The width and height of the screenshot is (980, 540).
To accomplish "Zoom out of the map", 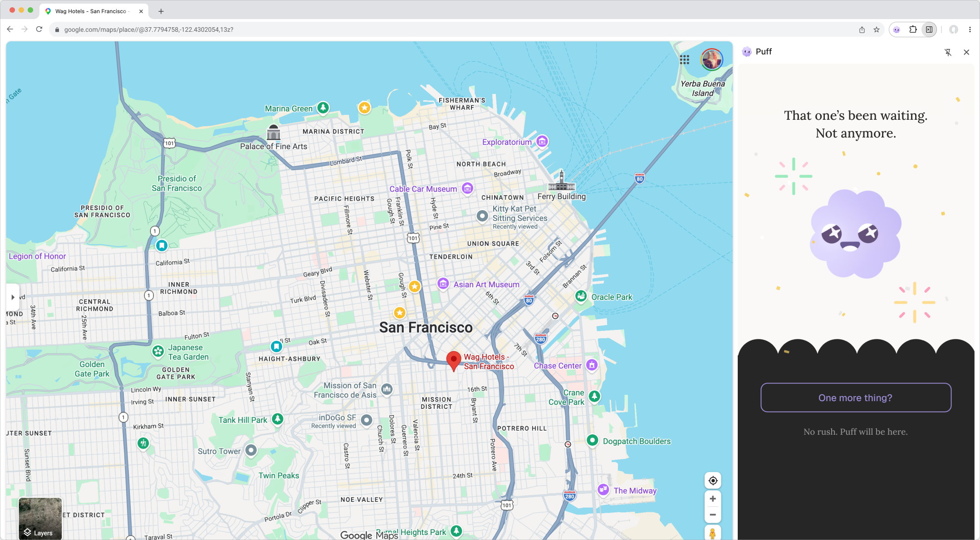I will [713, 515].
